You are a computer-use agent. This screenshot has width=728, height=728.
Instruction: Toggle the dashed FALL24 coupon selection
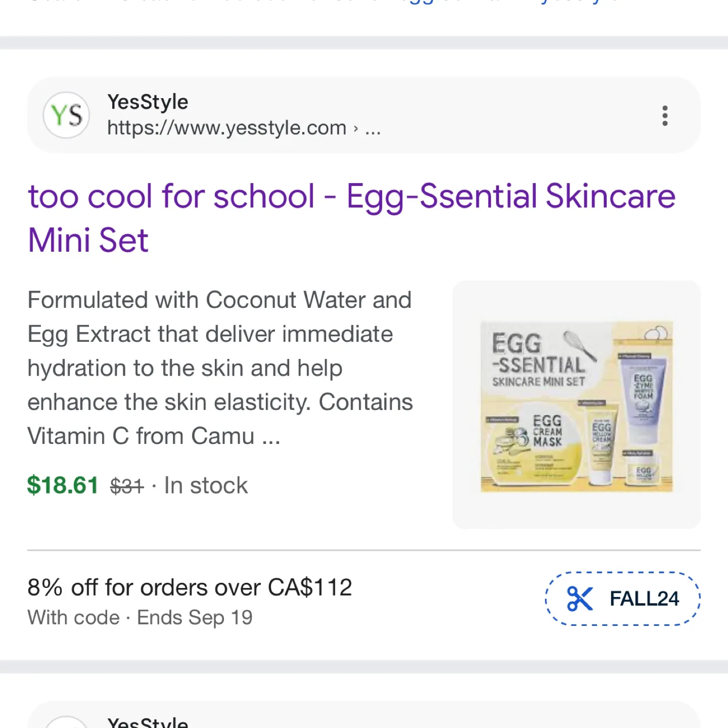pos(623,599)
